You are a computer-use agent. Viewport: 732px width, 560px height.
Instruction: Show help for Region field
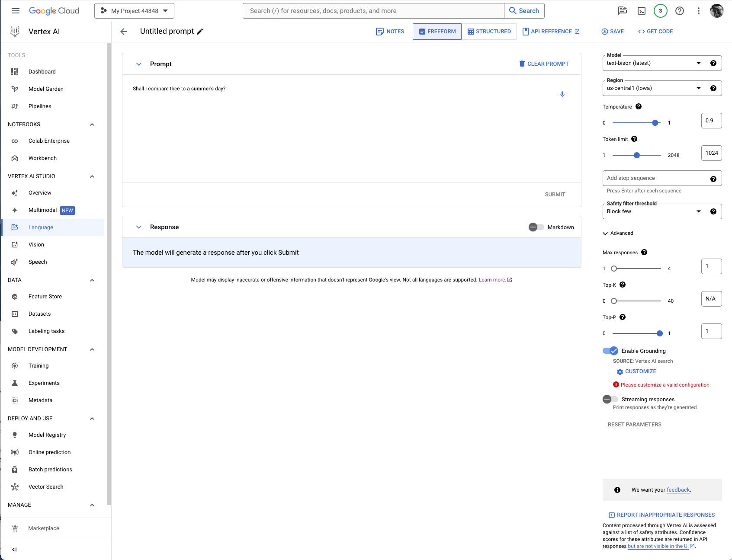[713, 88]
